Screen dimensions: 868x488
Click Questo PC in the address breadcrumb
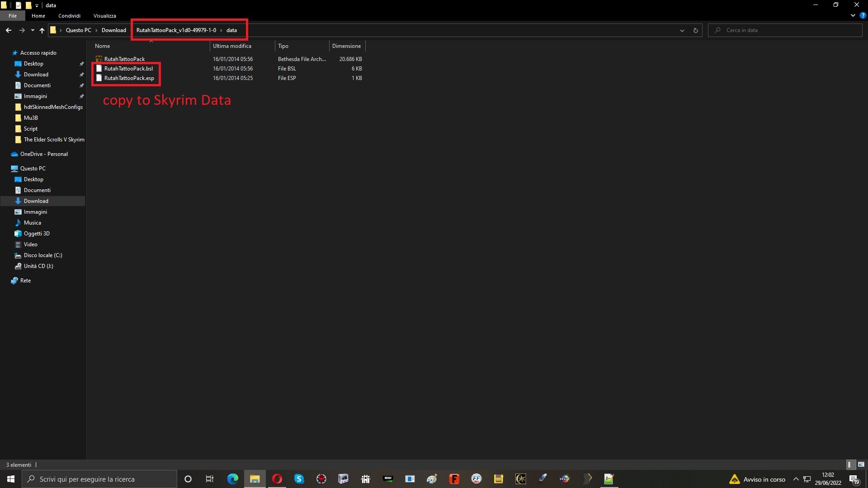point(79,30)
